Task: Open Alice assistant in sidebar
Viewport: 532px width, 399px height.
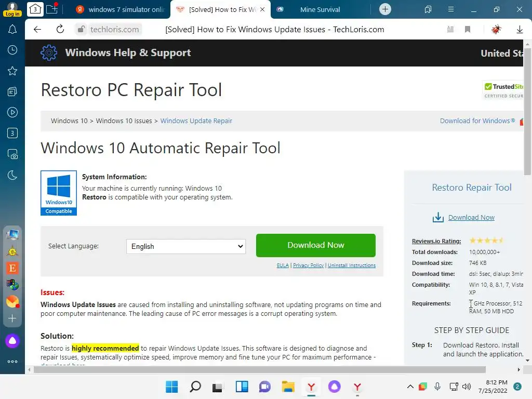Action: coord(12,341)
